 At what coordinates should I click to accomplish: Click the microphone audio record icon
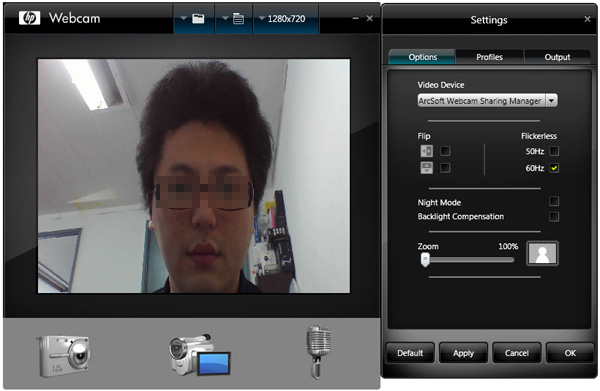click(x=318, y=351)
